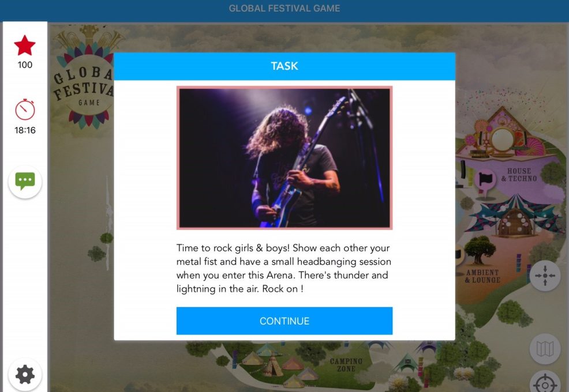
Task: Tap the Ambient & Lounge area label
Action: pos(482,276)
